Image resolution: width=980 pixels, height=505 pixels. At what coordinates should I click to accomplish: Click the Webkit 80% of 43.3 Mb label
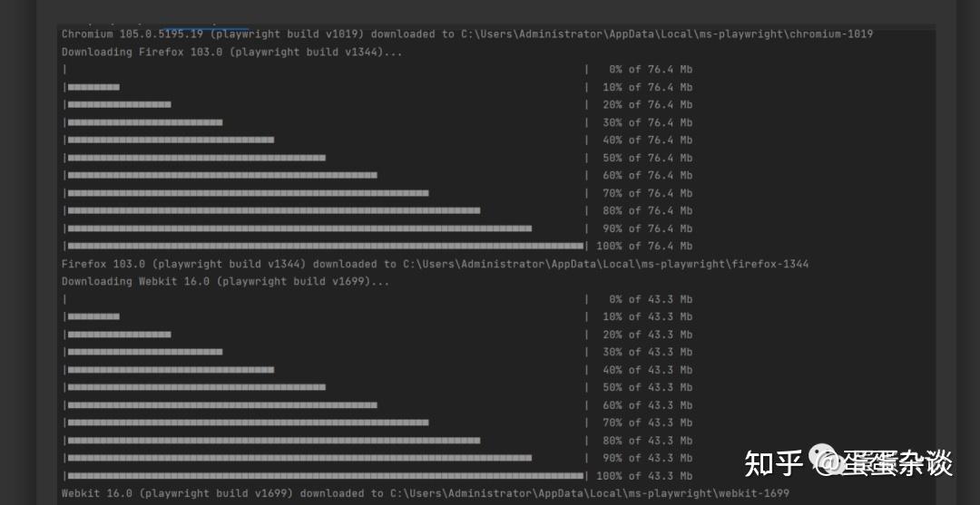coord(647,441)
